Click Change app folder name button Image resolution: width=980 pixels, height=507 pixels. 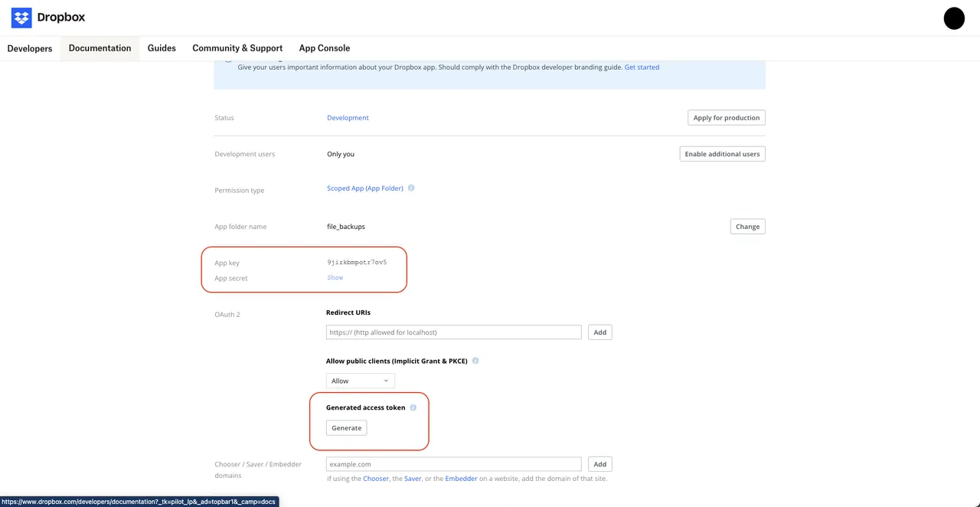click(748, 227)
